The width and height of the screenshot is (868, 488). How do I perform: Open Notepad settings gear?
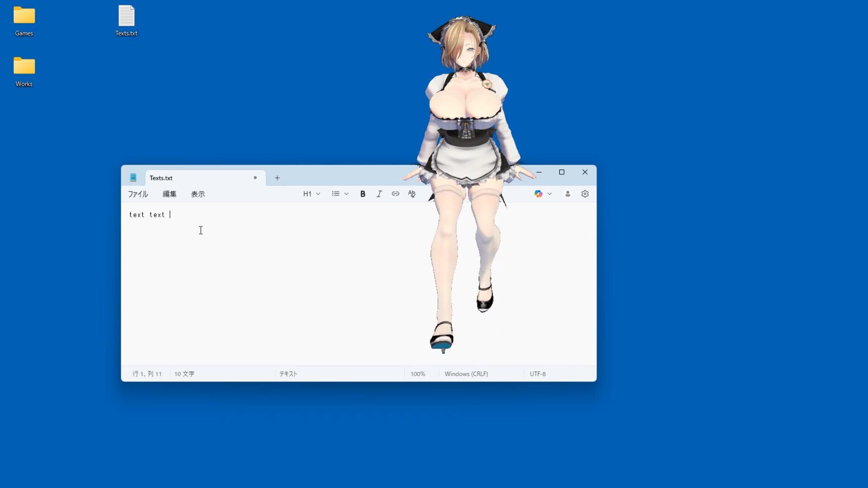(x=585, y=193)
